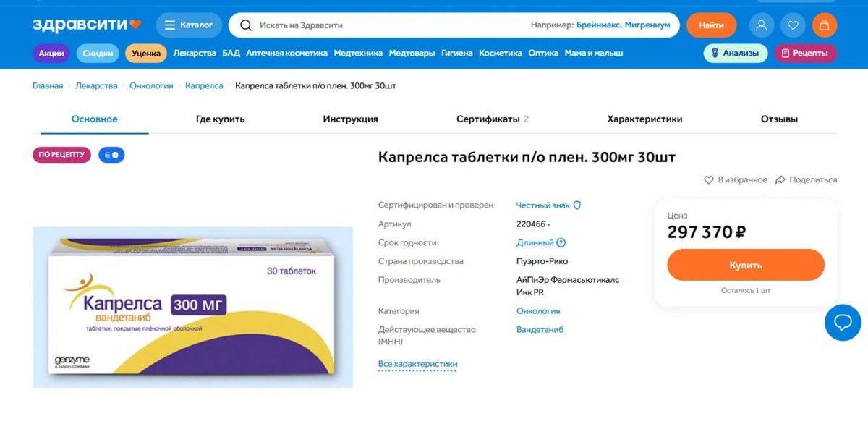
Task: Open the Медтехника category
Action: pos(358,53)
